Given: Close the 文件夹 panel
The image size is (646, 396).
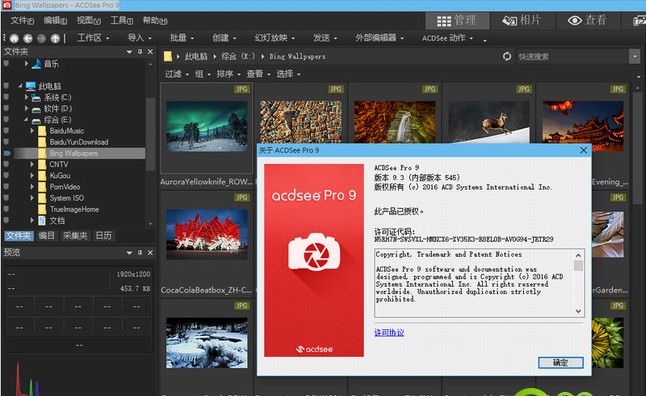Looking at the screenshot, I should pos(150,52).
